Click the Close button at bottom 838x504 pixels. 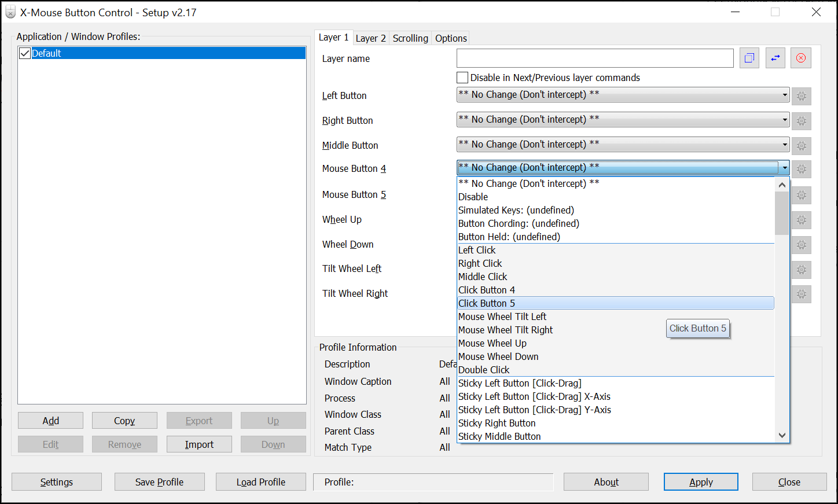(789, 482)
